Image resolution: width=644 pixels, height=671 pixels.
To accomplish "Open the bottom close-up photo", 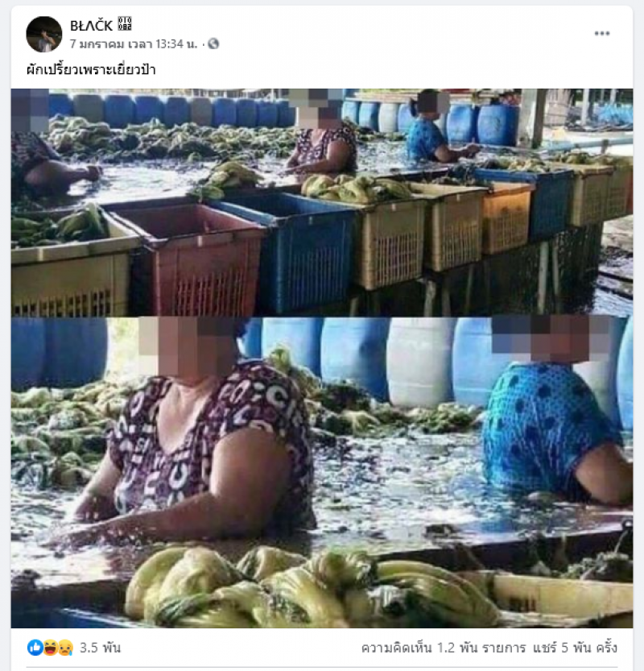I will (x=322, y=473).
